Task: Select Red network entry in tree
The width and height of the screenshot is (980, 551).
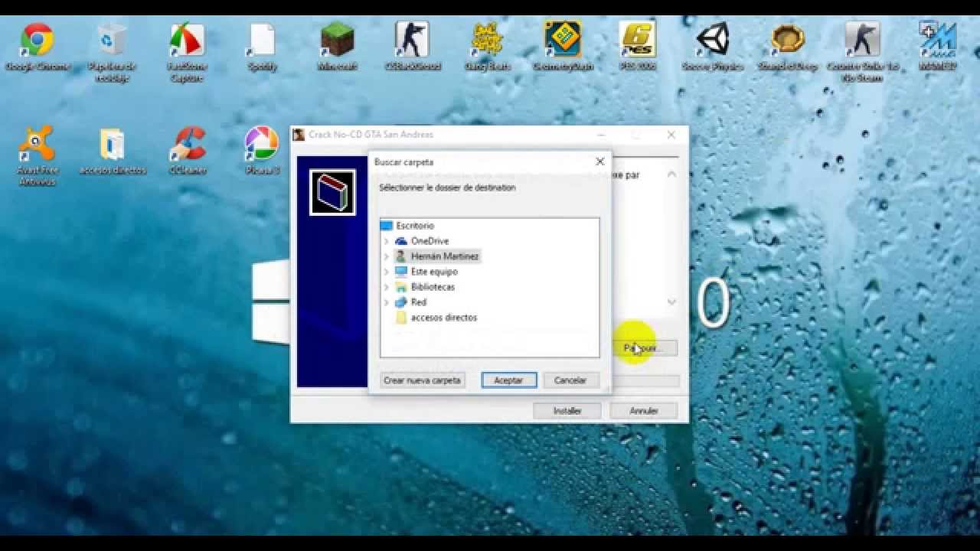Action: (419, 302)
